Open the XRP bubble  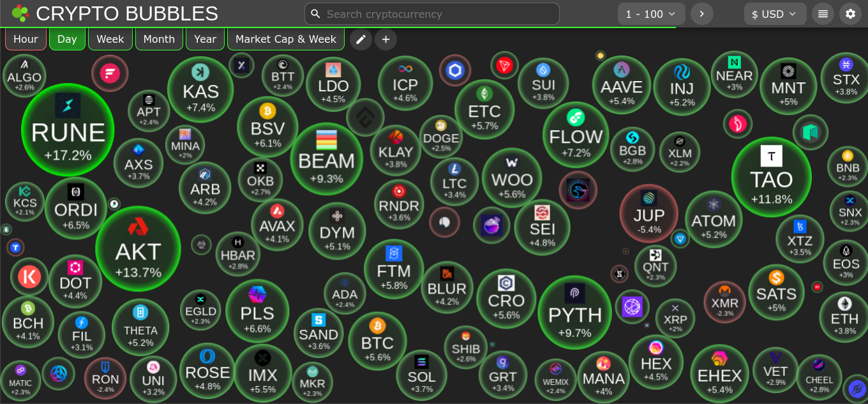(x=675, y=318)
